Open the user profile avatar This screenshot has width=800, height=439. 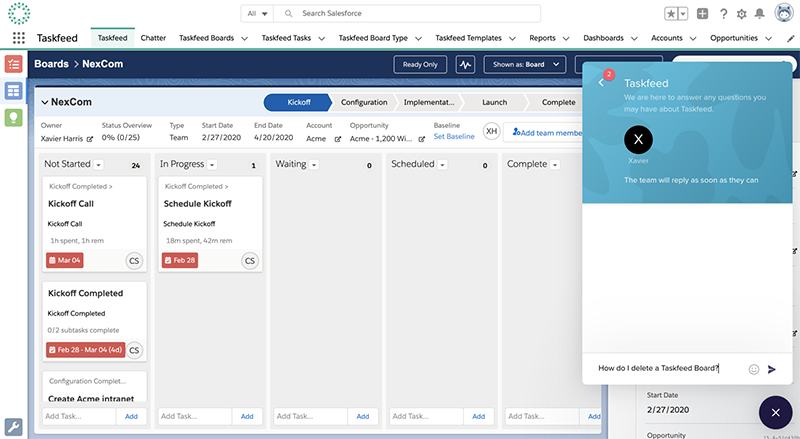point(784,13)
